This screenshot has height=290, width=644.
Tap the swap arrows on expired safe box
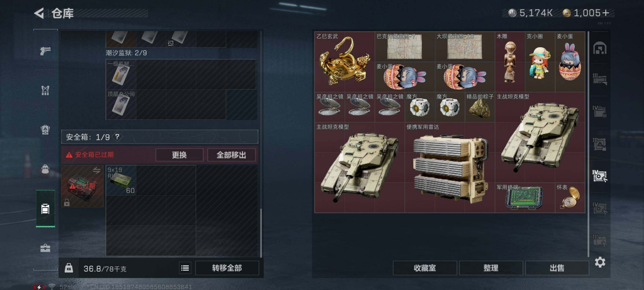pyautogui.click(x=97, y=170)
